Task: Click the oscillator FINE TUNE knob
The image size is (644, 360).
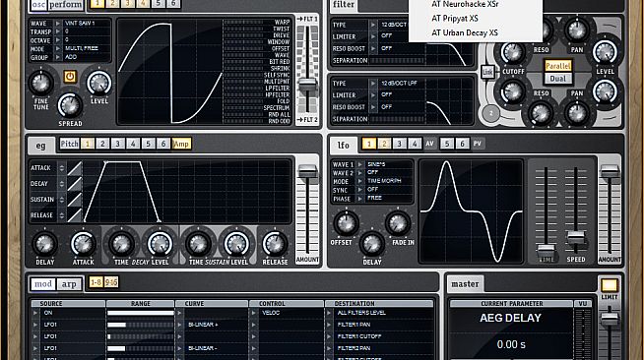Action: pos(40,83)
